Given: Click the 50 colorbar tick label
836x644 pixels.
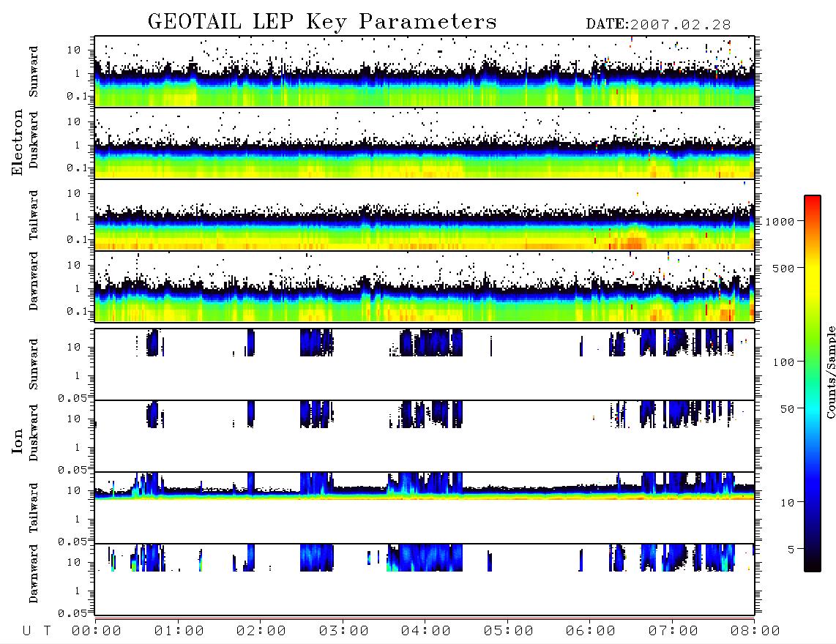Looking at the screenshot, I should click(787, 409).
